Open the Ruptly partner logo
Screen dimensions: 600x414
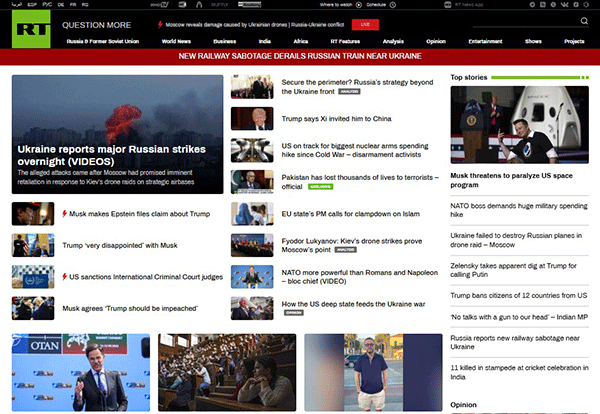tap(219, 5)
